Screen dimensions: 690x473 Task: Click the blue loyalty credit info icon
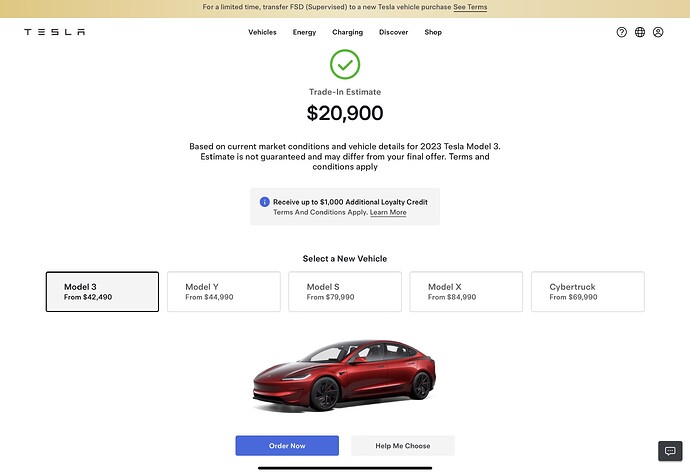point(264,202)
